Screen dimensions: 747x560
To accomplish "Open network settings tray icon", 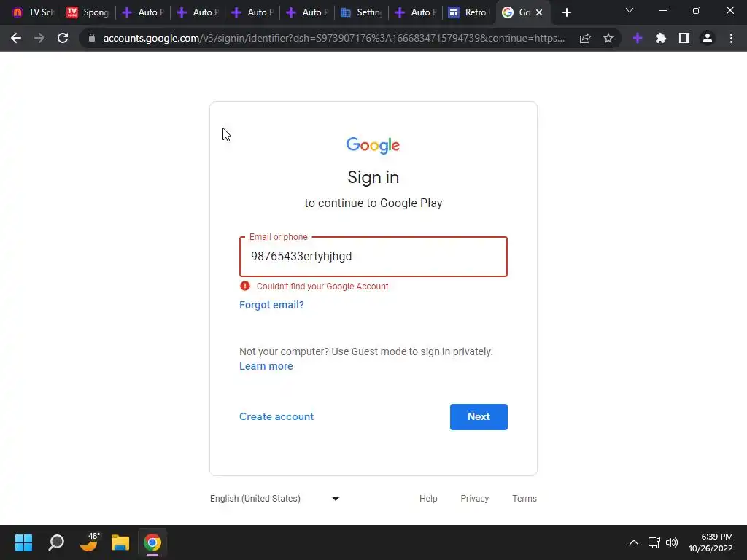I will tap(654, 542).
